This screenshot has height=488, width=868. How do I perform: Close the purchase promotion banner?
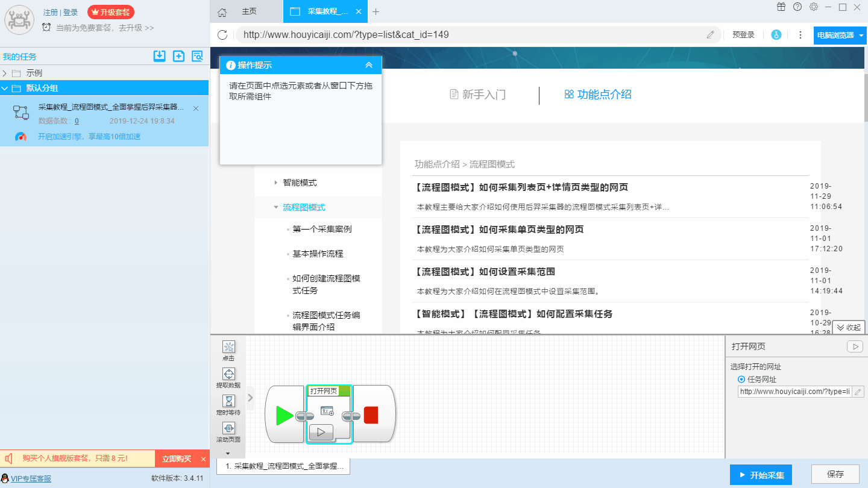(x=204, y=459)
